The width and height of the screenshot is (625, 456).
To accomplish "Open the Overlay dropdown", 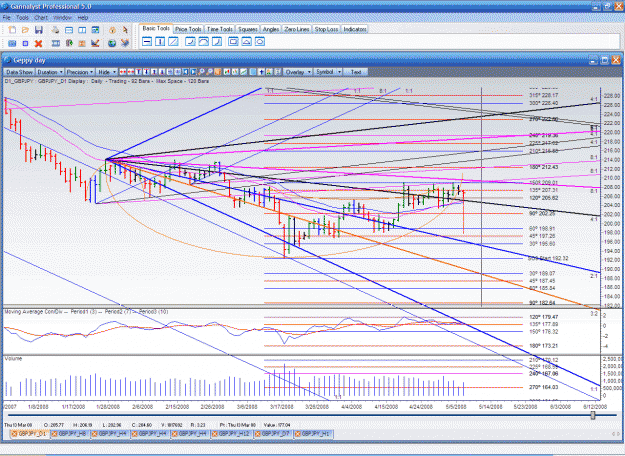I will coord(298,72).
